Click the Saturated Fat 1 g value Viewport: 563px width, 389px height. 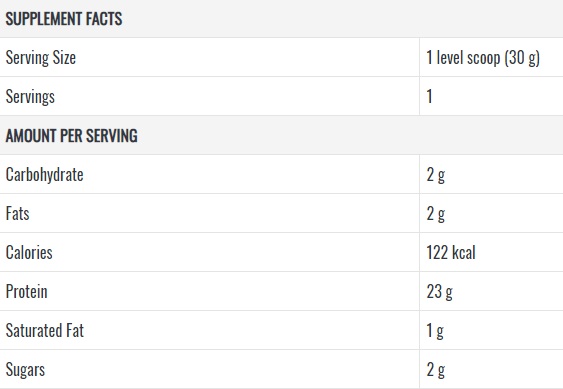pyautogui.click(x=435, y=331)
